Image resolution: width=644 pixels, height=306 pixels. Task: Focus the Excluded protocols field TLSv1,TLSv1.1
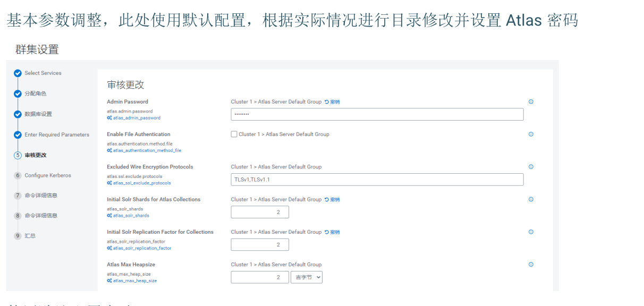pos(377,180)
